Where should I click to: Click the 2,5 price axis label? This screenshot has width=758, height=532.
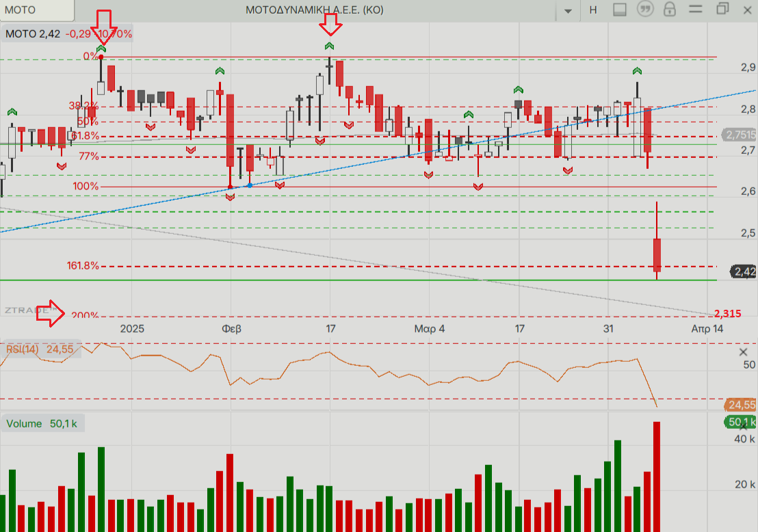[x=748, y=233]
